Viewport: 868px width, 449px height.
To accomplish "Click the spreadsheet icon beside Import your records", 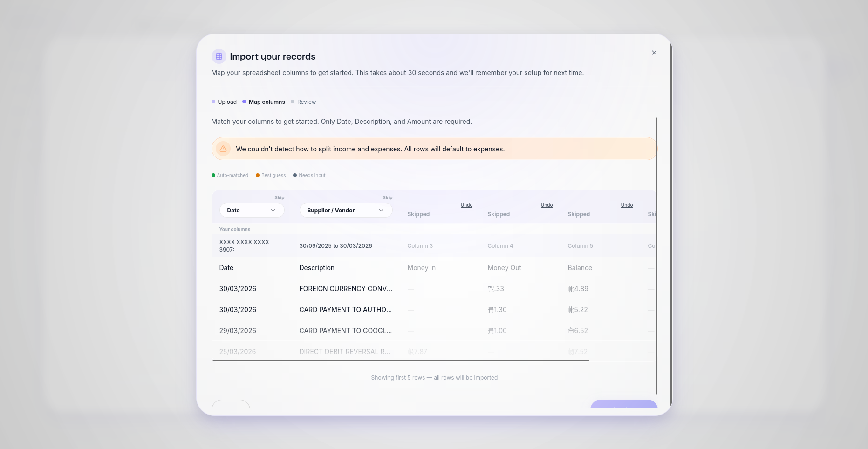I will (x=219, y=56).
